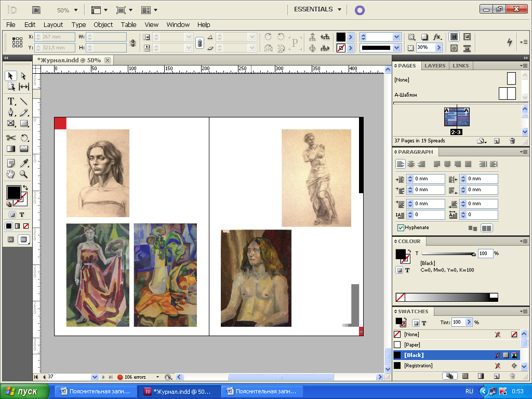Select the Note tool
This screenshot has width=532, height=399.
click(11, 163)
